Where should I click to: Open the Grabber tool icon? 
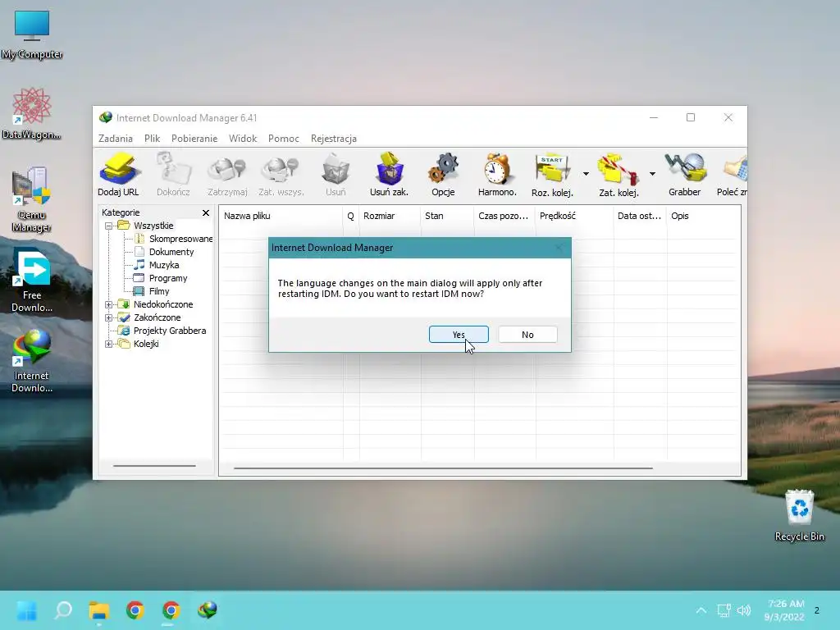(x=685, y=174)
